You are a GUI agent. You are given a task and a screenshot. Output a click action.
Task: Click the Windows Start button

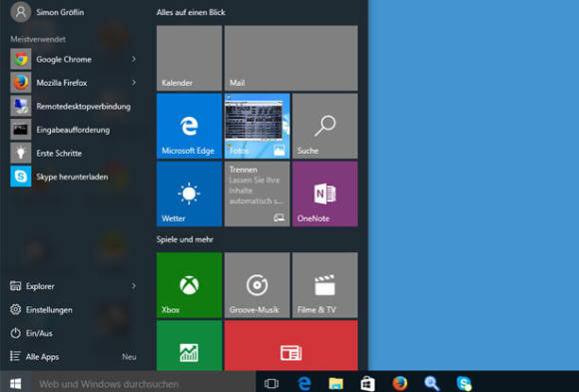pos(16,383)
